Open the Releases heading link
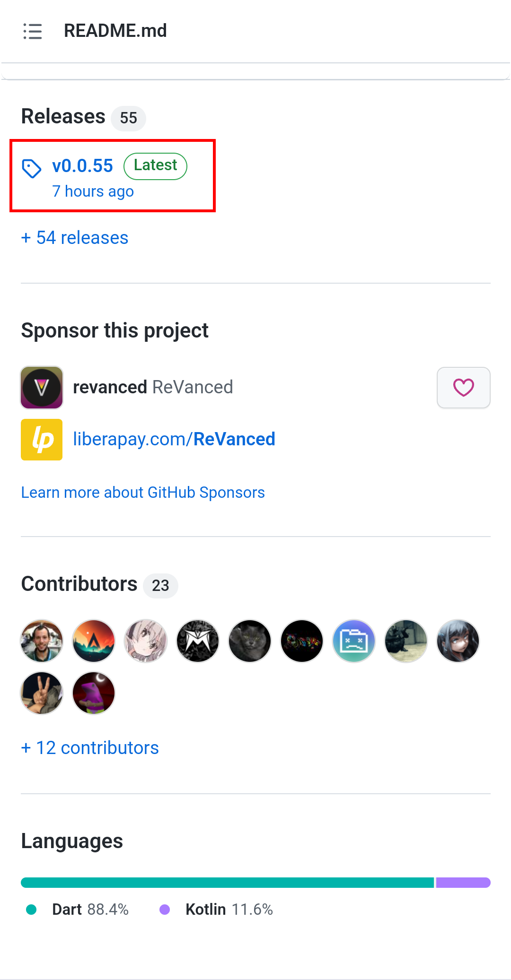Viewport: 511px width, 980px height. 63,117
